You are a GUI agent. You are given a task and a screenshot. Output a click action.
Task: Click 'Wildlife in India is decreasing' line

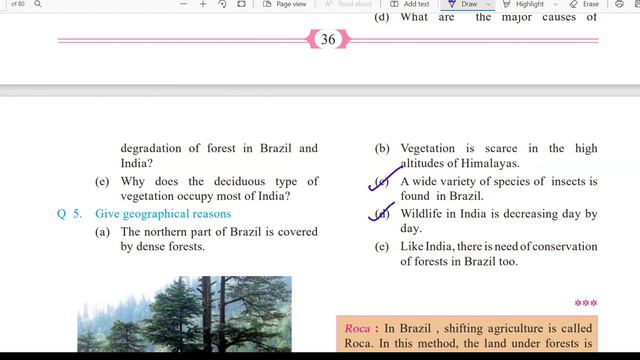(499, 214)
